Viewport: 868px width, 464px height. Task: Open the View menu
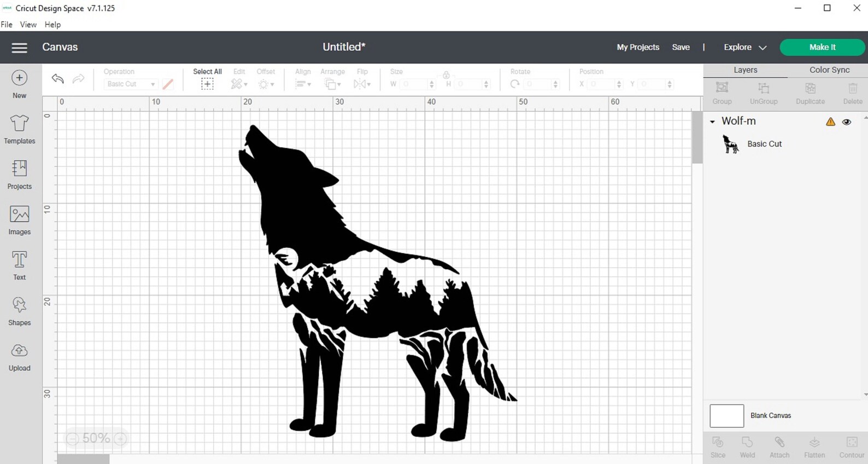28,25
